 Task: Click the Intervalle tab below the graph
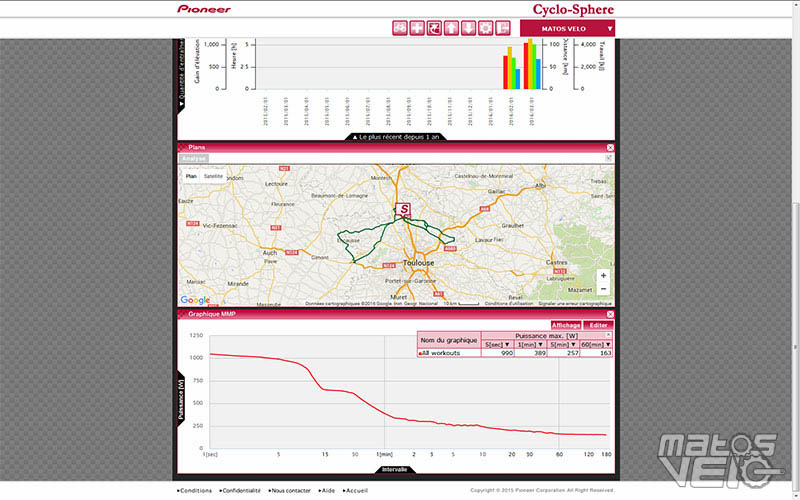pos(395,469)
